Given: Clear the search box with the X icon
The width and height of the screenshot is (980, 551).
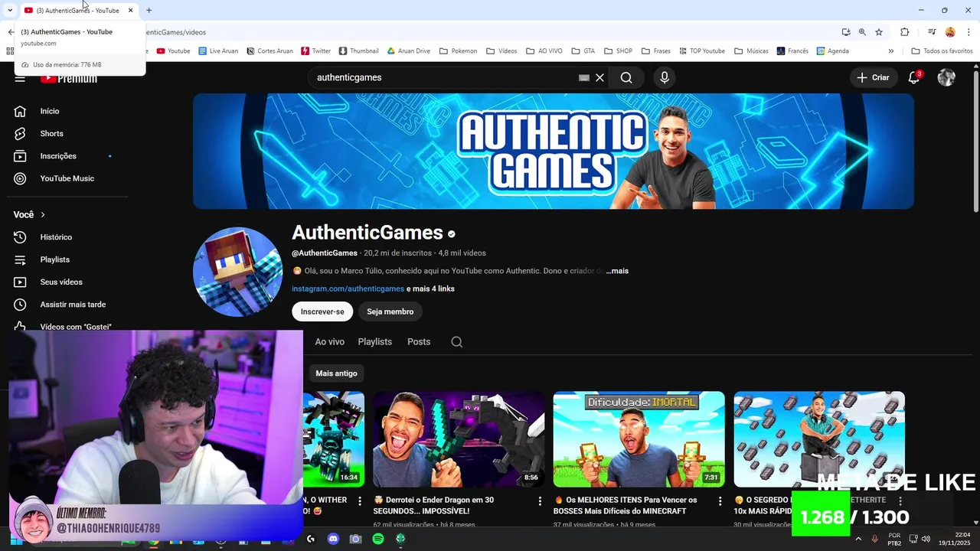Looking at the screenshot, I should coord(600,77).
